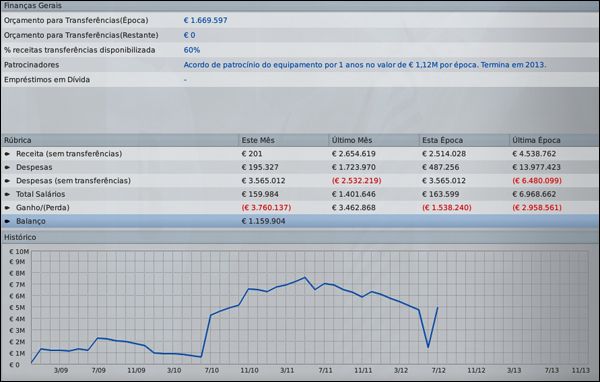Click the € 5M axis label on chart

(x=17, y=308)
